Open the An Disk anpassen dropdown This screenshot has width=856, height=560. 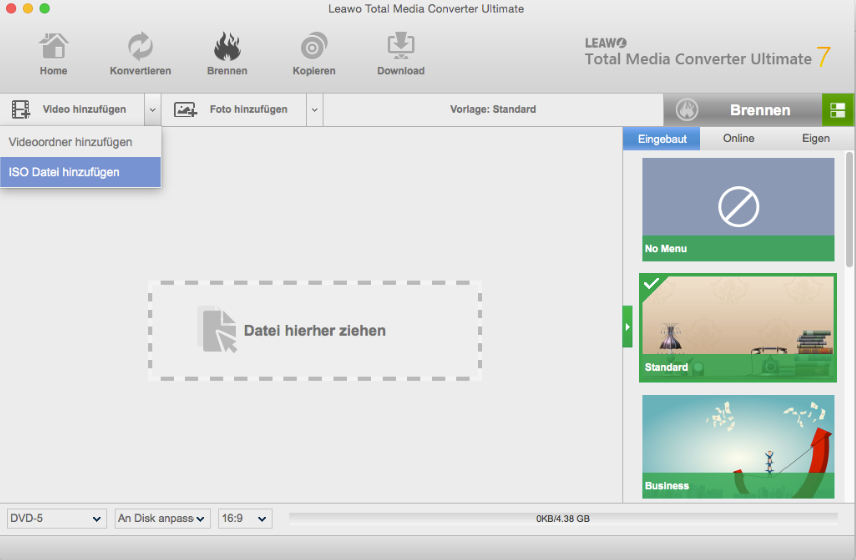(x=162, y=519)
